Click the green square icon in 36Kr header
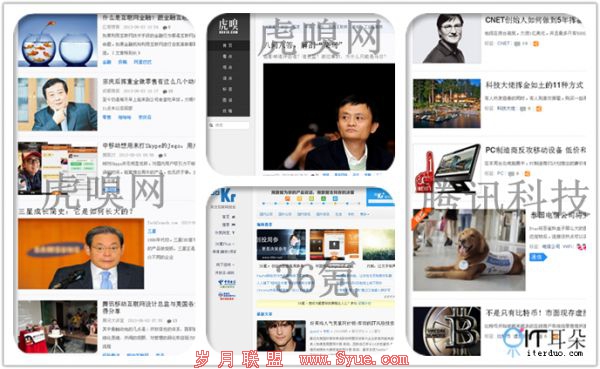600x369 pixels. tap(323, 199)
